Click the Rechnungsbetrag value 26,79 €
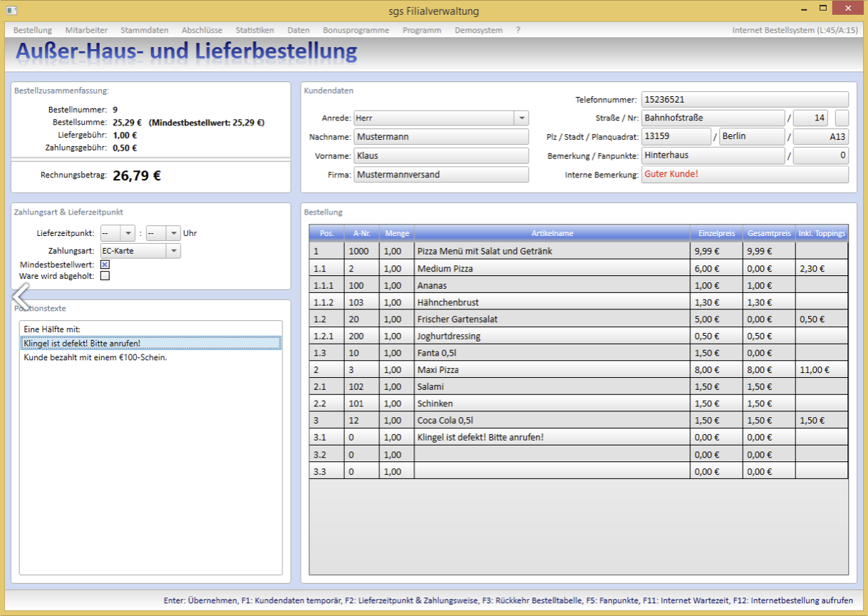The height and width of the screenshot is (616, 868). [137, 176]
